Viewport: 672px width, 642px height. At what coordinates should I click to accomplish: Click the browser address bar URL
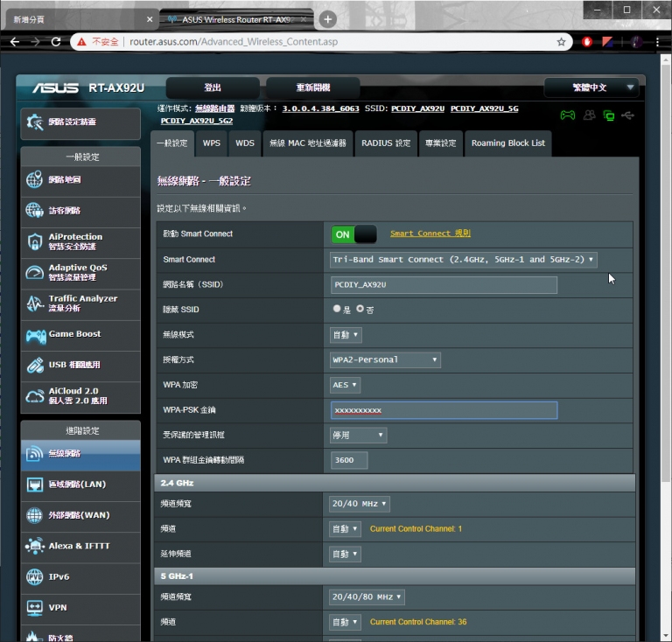click(234, 41)
